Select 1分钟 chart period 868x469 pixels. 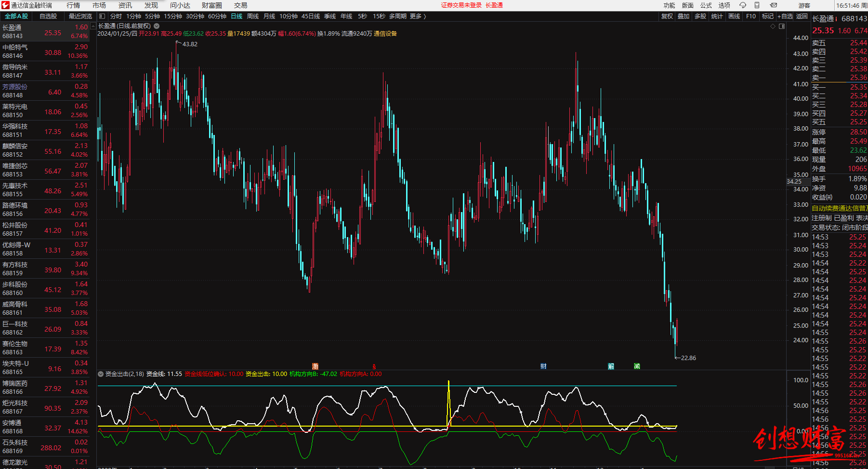133,16
